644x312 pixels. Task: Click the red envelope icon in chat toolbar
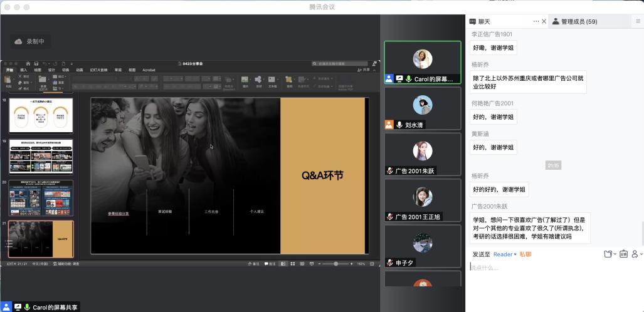pyautogui.click(x=623, y=254)
